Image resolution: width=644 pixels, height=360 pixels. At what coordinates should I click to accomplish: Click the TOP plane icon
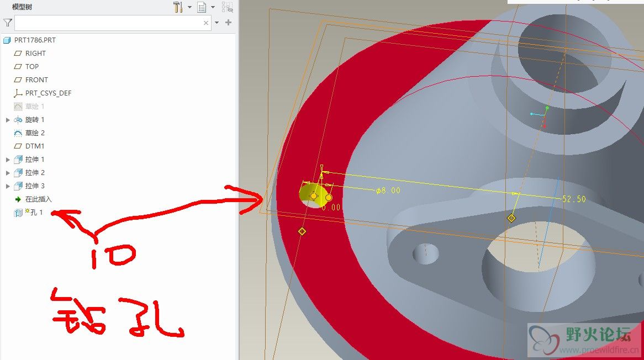[18, 66]
